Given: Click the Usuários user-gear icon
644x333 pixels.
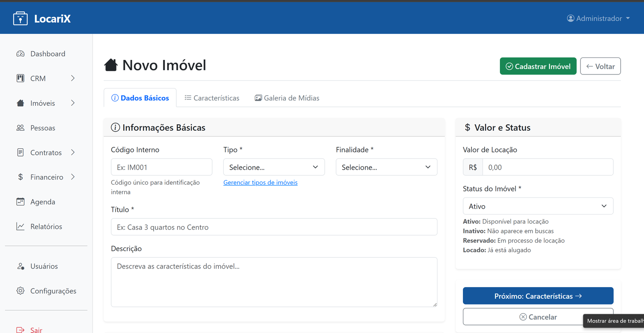Looking at the screenshot, I should point(21,266).
